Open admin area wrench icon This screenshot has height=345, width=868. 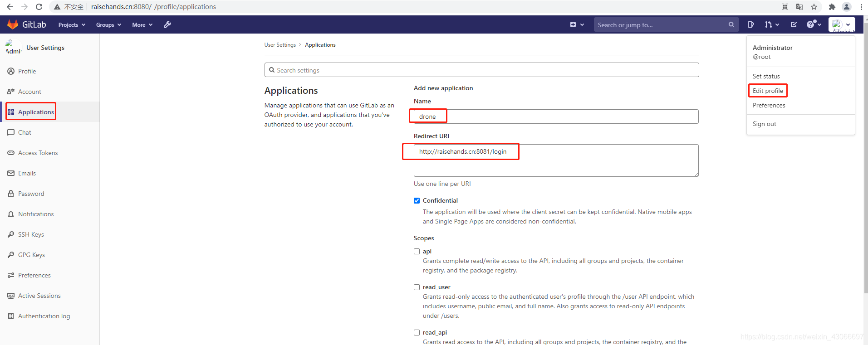point(167,24)
